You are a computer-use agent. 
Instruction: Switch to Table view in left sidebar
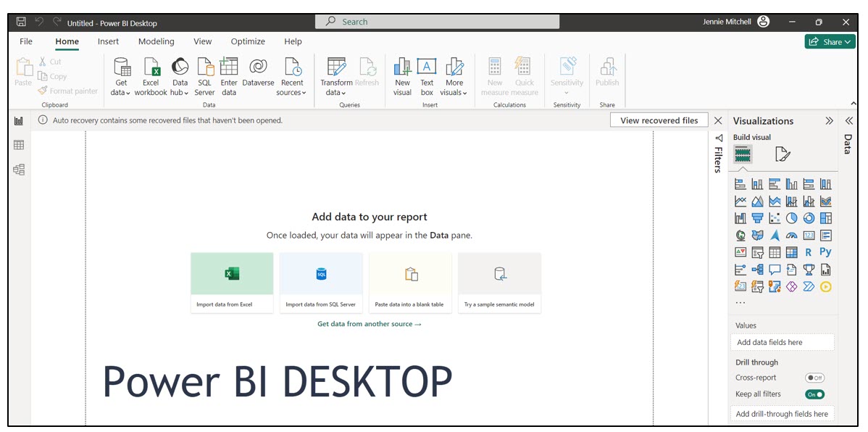[x=19, y=145]
